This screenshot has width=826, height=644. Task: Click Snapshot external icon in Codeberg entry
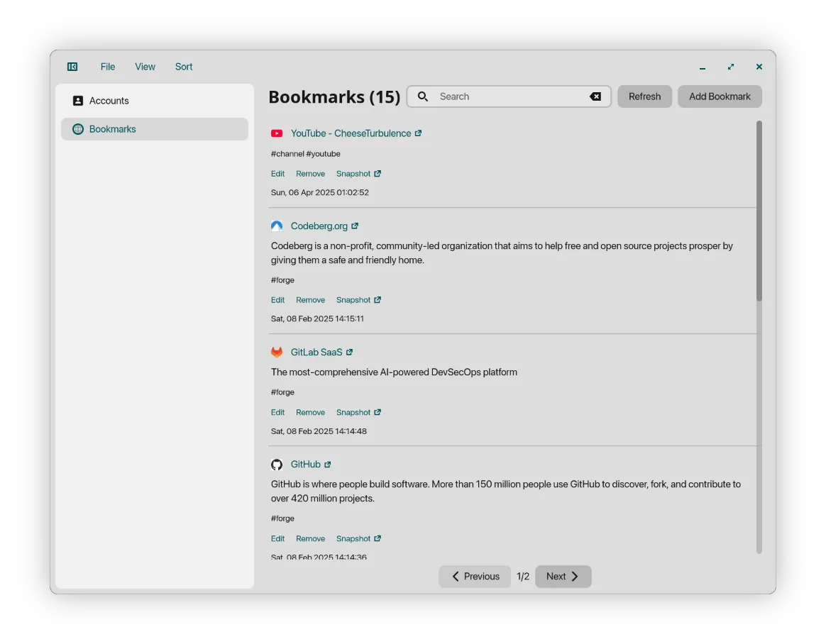378,299
